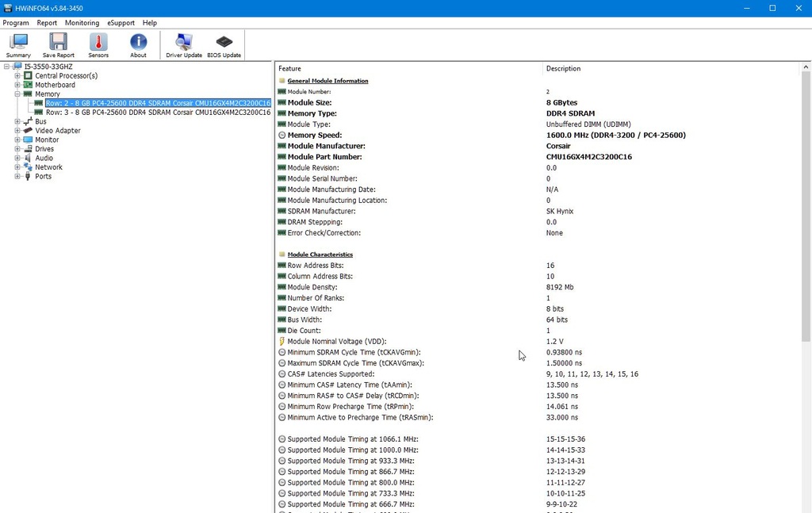Image resolution: width=812 pixels, height=513 pixels.
Task: Click the folder icon by General Module Information
Action: (x=282, y=81)
